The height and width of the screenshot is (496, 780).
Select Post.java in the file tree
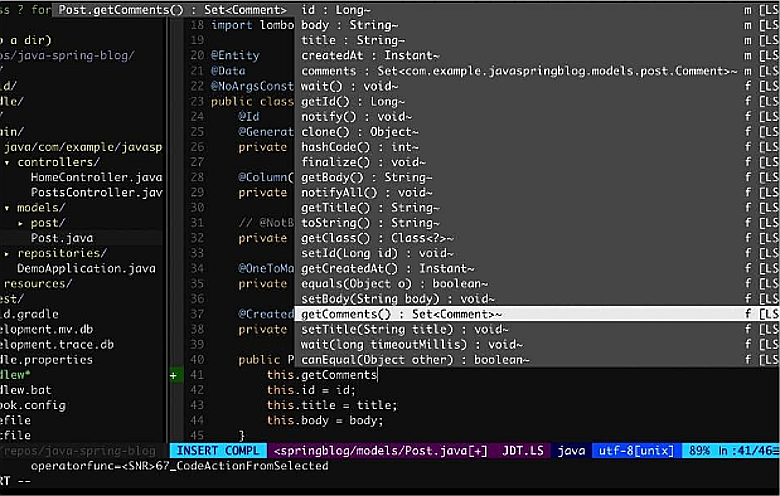tap(62, 238)
